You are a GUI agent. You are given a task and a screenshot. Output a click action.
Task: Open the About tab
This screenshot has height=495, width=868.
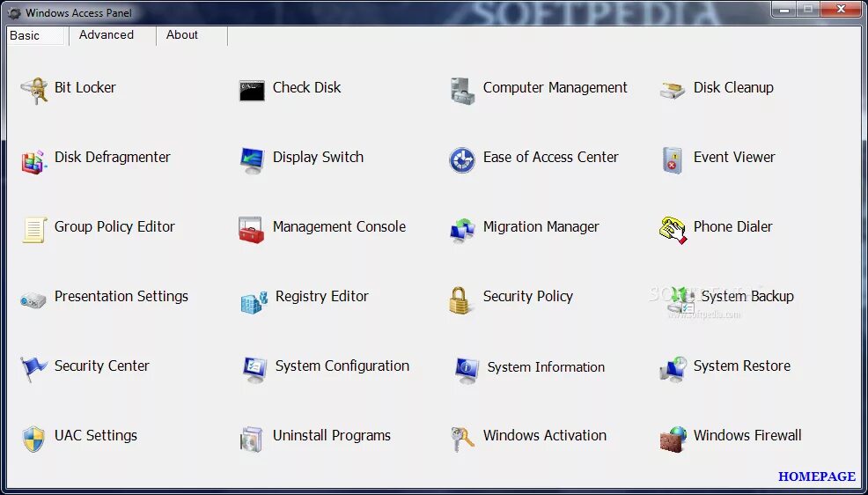pos(192,35)
